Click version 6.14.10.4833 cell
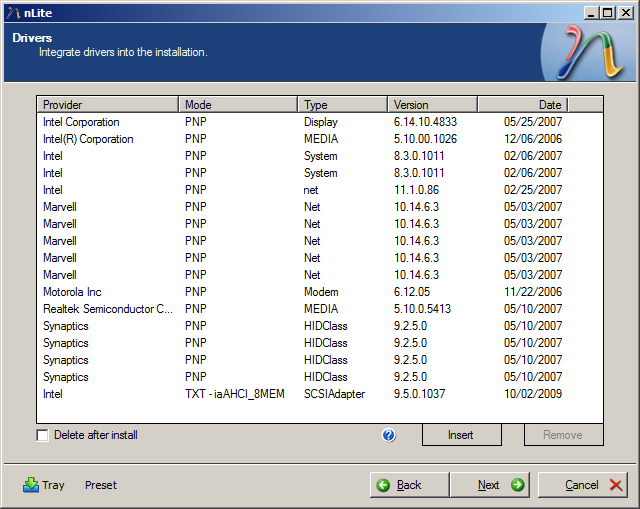 point(425,122)
